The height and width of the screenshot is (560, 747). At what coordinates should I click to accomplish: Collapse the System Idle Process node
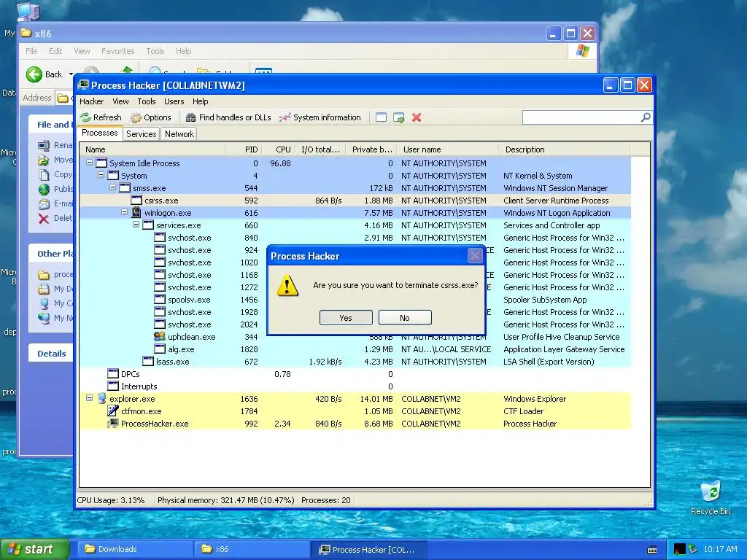89,163
